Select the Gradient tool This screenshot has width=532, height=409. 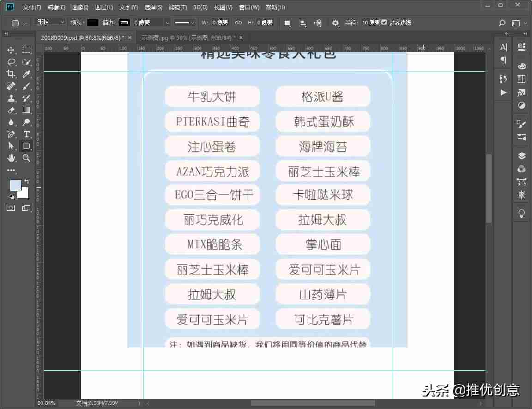click(x=26, y=110)
